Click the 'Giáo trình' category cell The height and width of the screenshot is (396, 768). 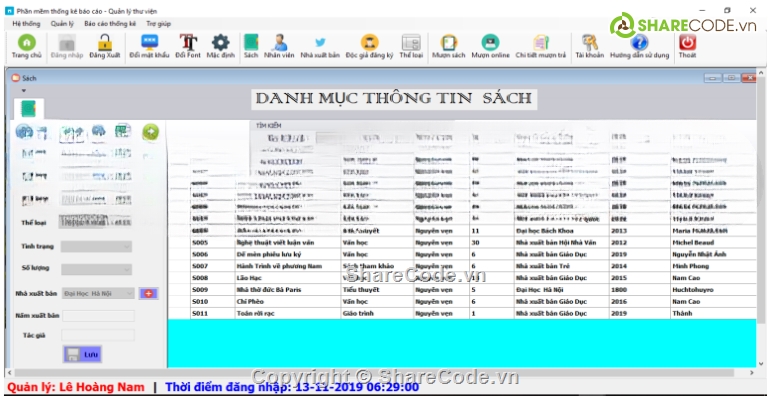tap(377, 313)
